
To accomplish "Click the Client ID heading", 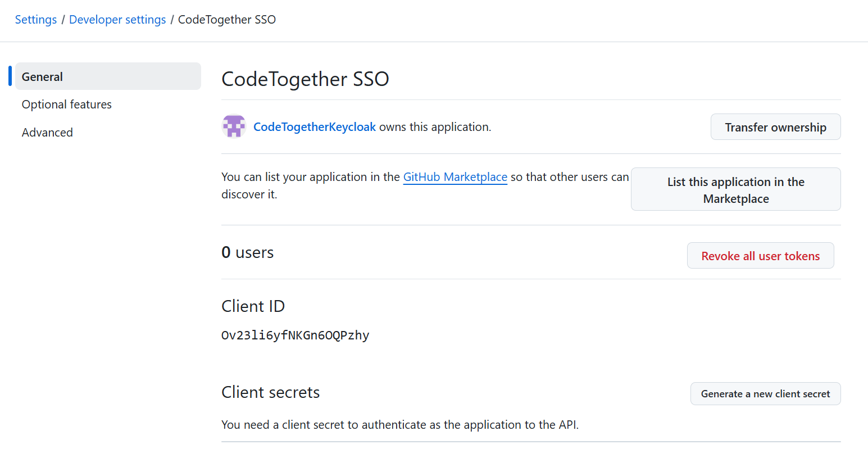I will point(253,306).
